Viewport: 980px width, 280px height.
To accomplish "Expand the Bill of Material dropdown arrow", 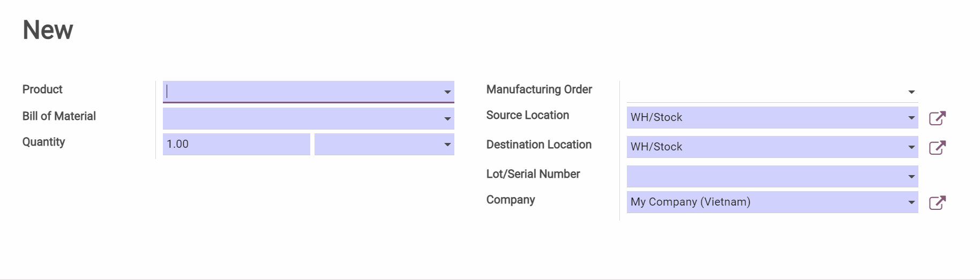I will [447, 119].
